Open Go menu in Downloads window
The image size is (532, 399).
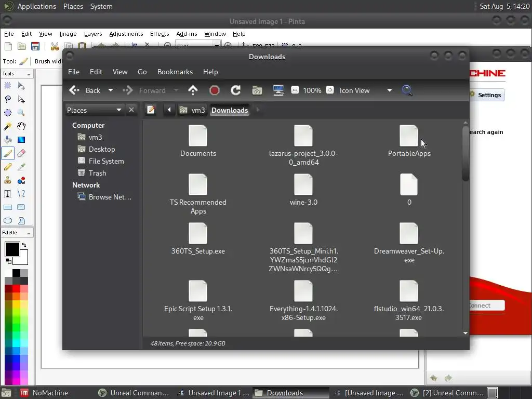tap(142, 72)
